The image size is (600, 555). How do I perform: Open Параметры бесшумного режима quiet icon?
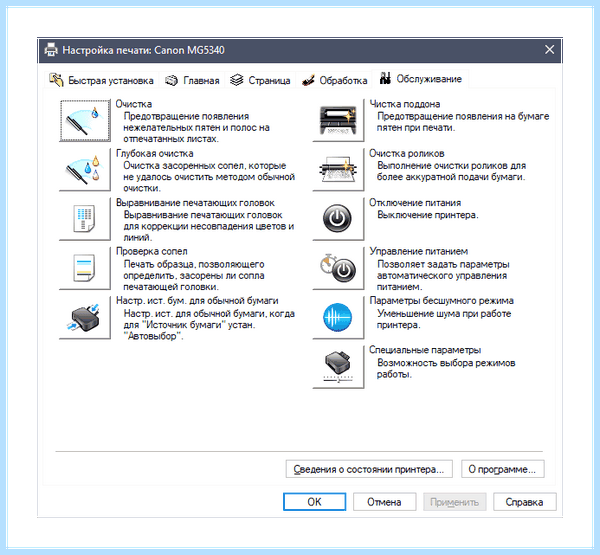point(338,318)
